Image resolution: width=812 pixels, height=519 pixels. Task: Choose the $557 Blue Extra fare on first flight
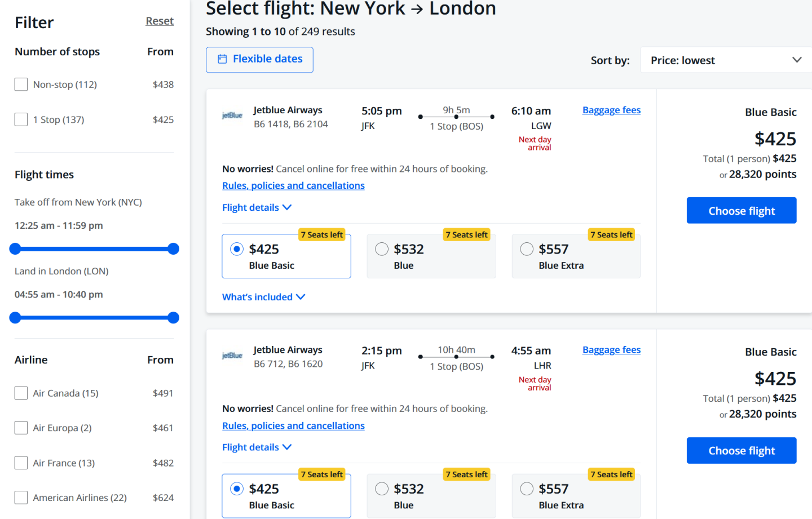tap(527, 249)
